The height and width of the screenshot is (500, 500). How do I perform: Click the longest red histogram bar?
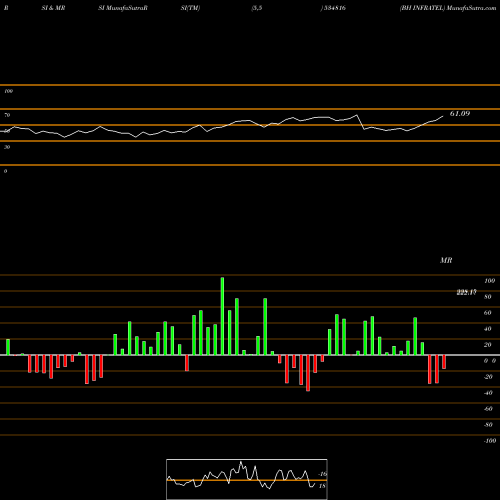click(308, 373)
